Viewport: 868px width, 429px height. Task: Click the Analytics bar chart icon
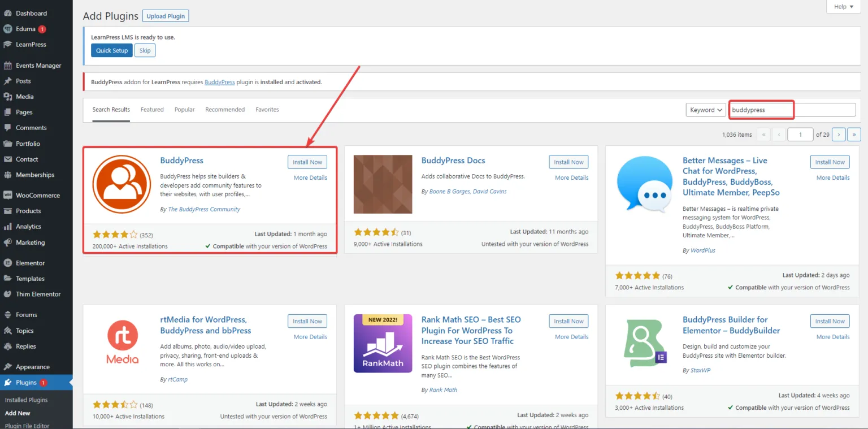(x=8, y=227)
